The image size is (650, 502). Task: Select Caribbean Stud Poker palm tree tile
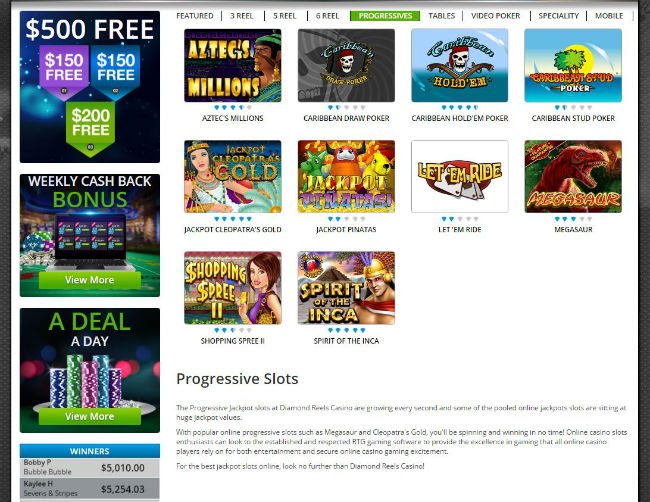(573, 65)
